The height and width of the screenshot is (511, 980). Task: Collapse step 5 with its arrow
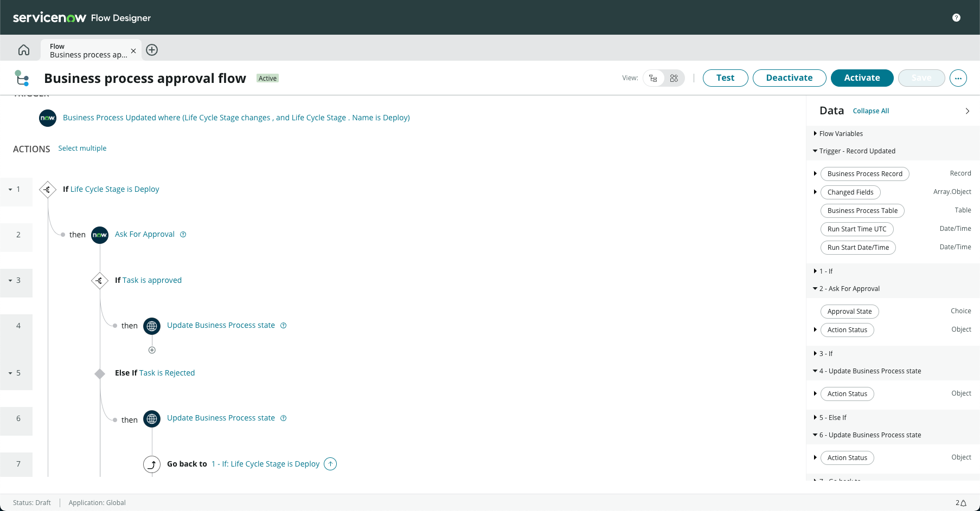coord(10,373)
